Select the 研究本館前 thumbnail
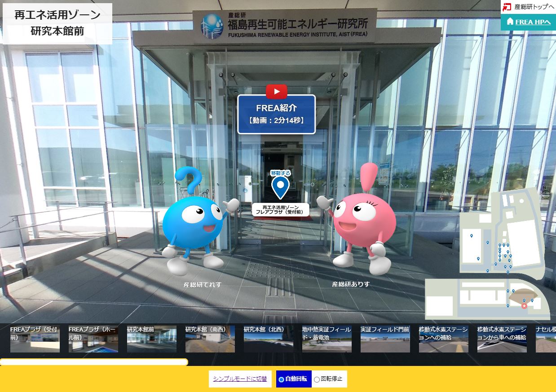This screenshot has width=556, height=392. click(152, 339)
